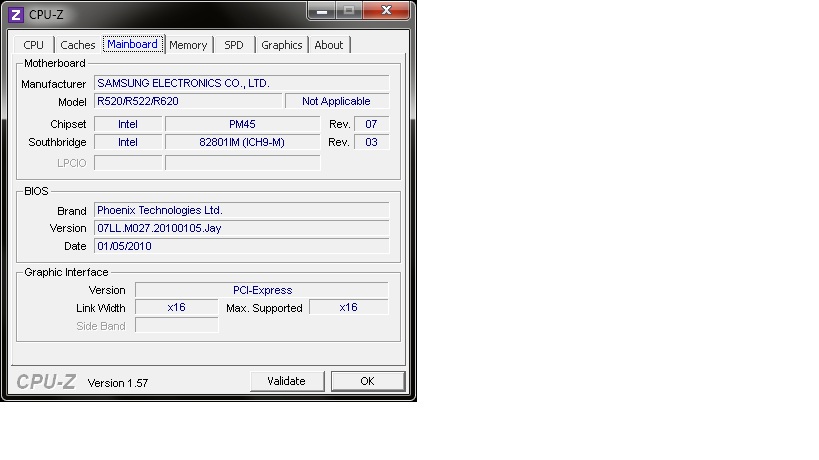Select the SAMSUNG ELECTRONICS manufacturer field
Screen dimensions: 819x460
pos(241,84)
